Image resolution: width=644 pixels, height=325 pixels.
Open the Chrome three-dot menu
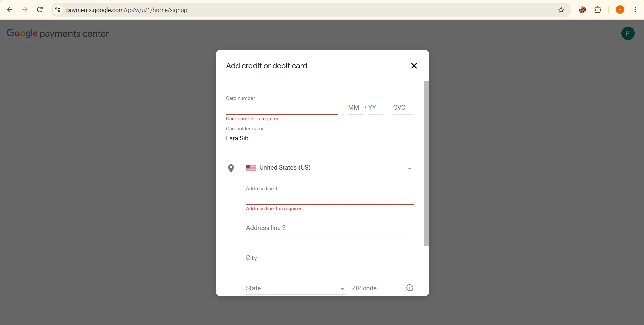[635, 10]
